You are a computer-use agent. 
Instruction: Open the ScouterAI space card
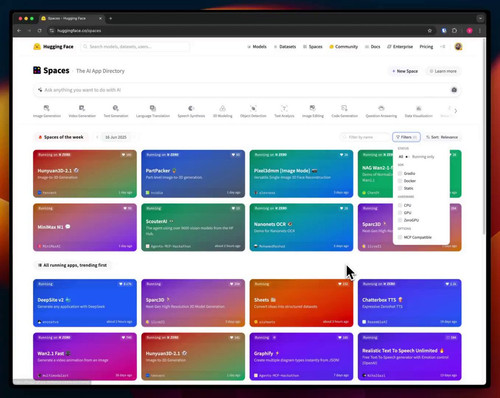[x=193, y=227]
